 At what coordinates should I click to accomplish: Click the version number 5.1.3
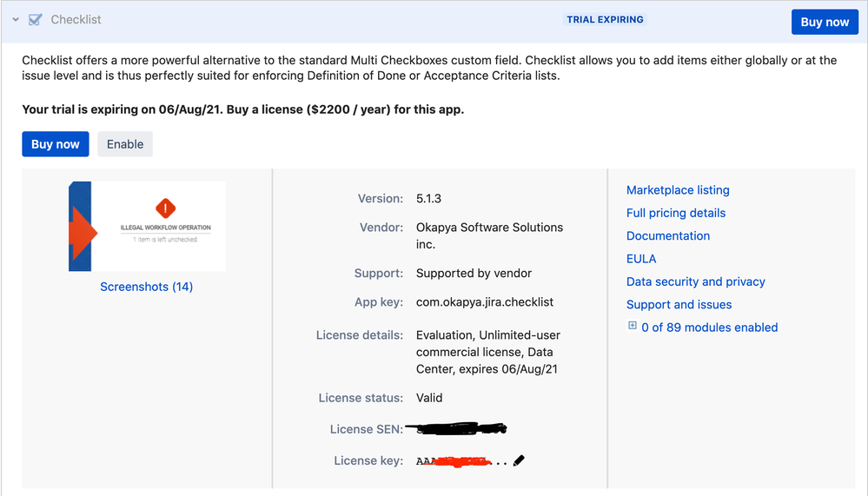tap(429, 199)
